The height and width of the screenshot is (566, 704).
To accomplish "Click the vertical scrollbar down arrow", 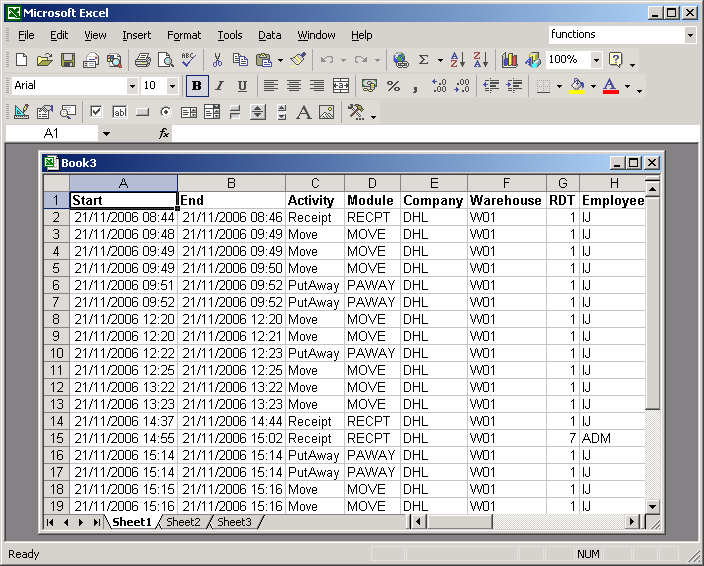I will pyautogui.click(x=652, y=507).
